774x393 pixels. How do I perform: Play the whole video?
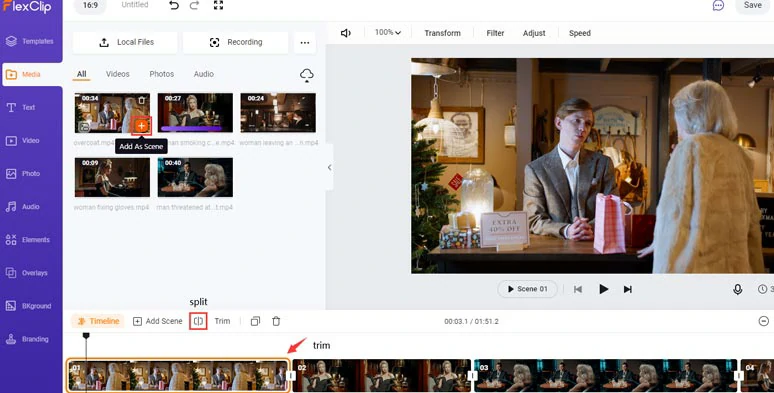point(603,289)
